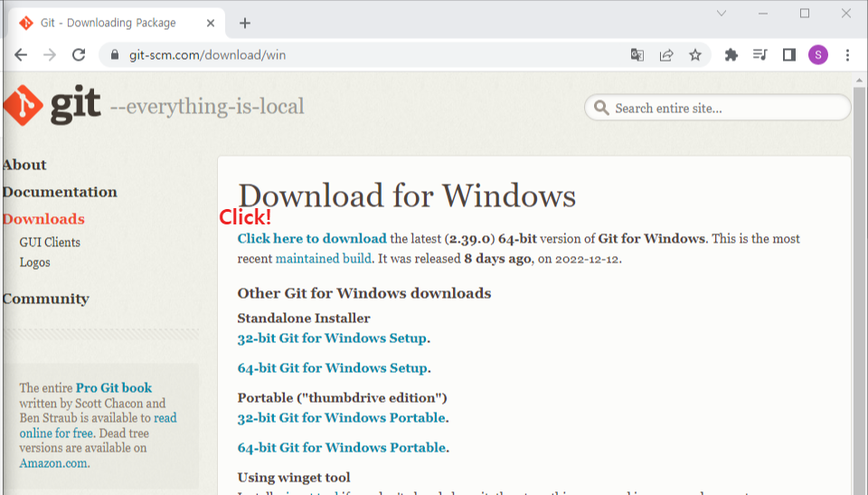Click the address bar URL
Screen dimensions: 868x495
208,55
